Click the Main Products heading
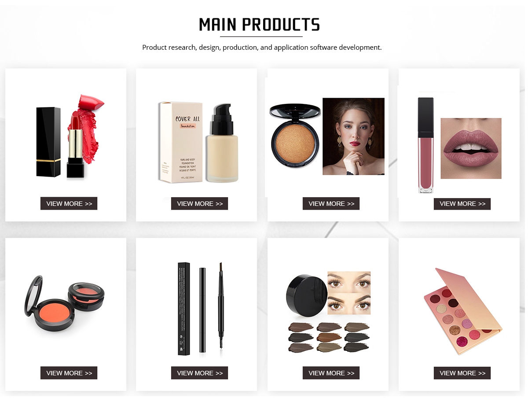Viewport: 528px width, 420px height. tap(260, 25)
